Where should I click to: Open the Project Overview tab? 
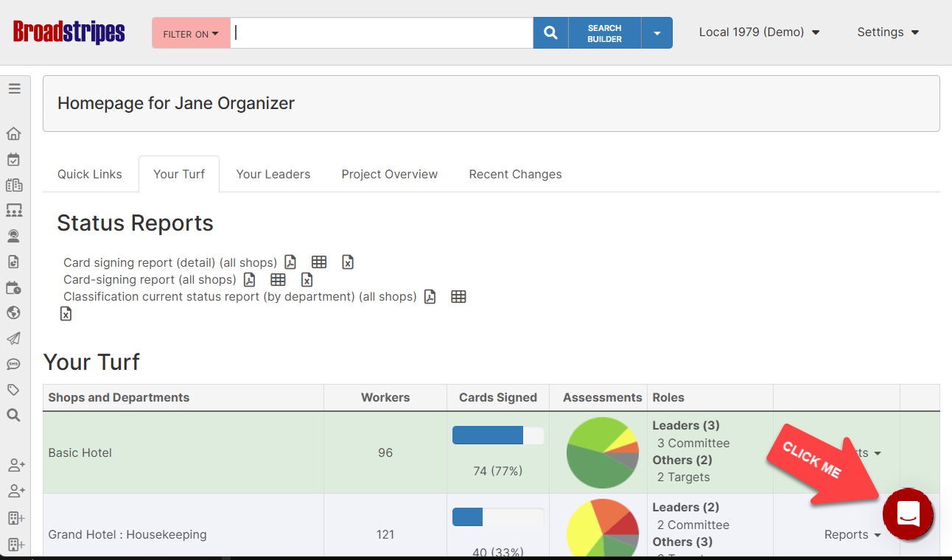click(390, 175)
